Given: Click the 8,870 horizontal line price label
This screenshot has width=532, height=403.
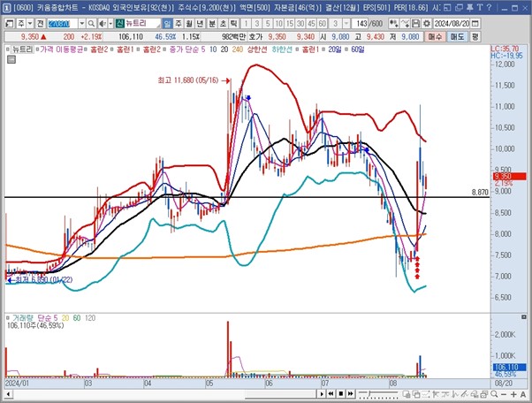Looking at the screenshot, I should [x=480, y=193].
